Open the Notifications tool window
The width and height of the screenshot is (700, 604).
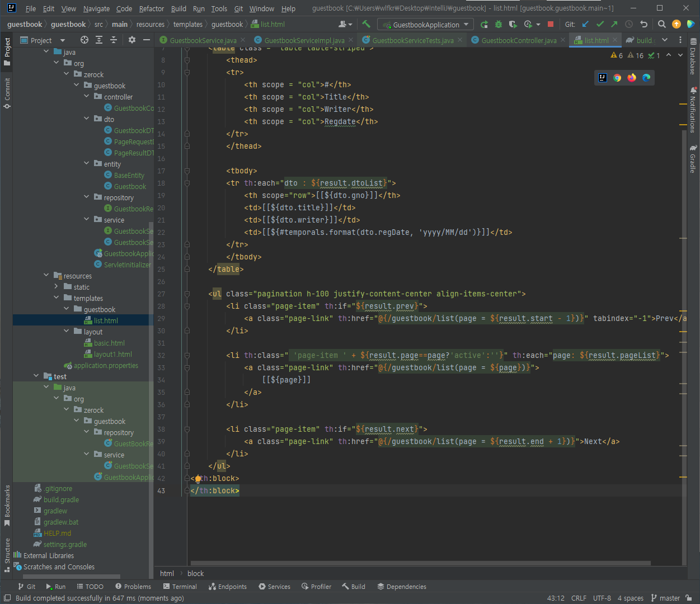click(693, 110)
